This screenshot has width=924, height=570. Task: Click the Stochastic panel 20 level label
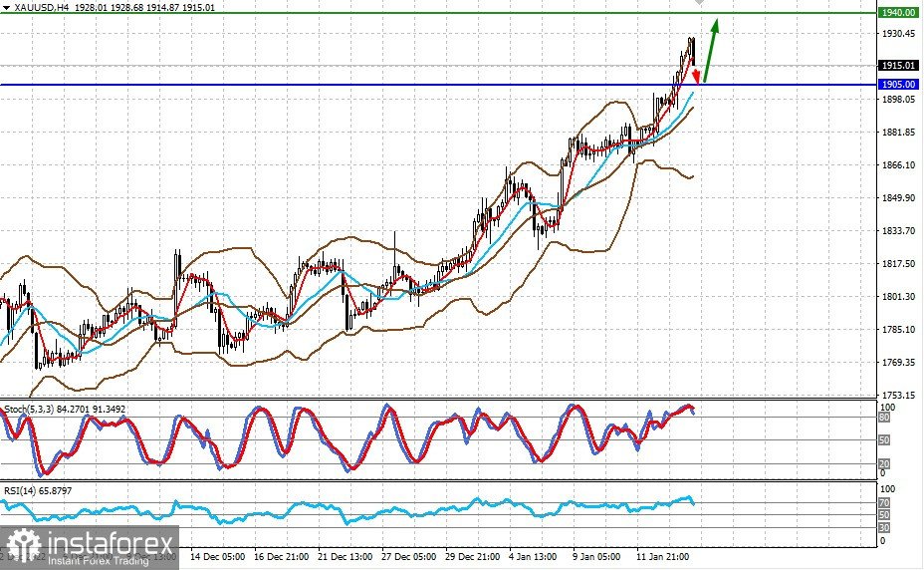884,463
